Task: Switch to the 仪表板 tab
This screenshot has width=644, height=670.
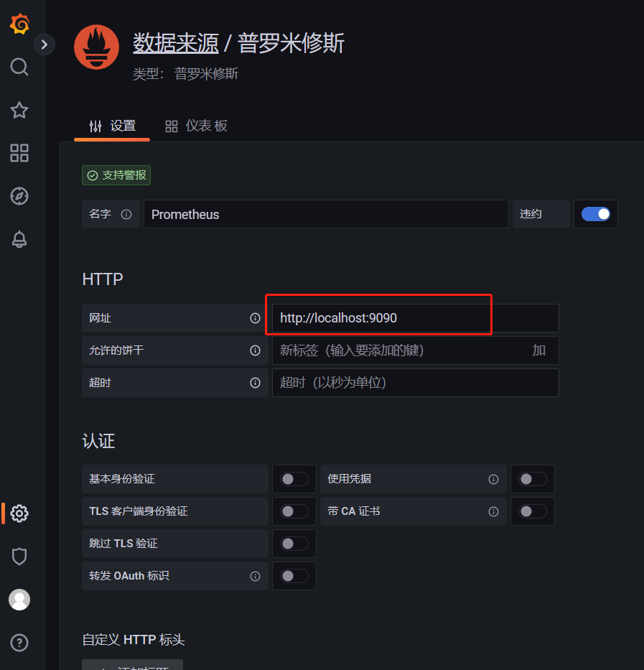Action: point(196,126)
